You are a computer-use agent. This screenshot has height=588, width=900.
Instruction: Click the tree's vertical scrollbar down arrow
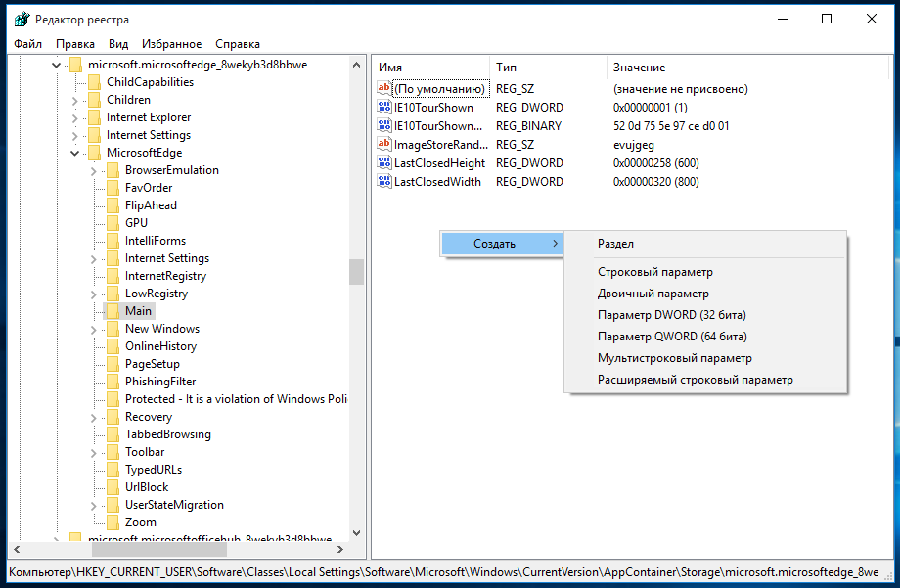tap(356, 533)
